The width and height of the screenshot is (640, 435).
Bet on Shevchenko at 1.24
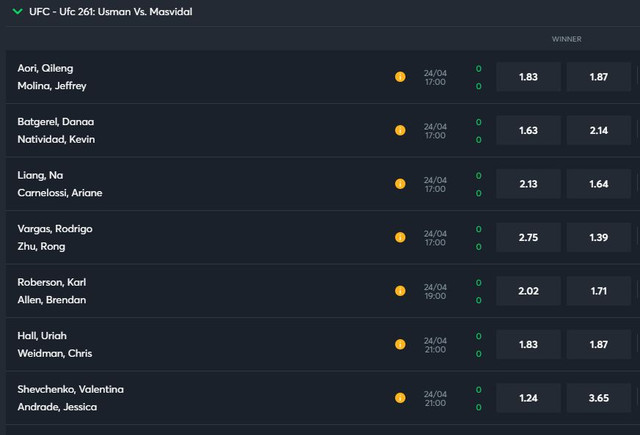pos(528,397)
